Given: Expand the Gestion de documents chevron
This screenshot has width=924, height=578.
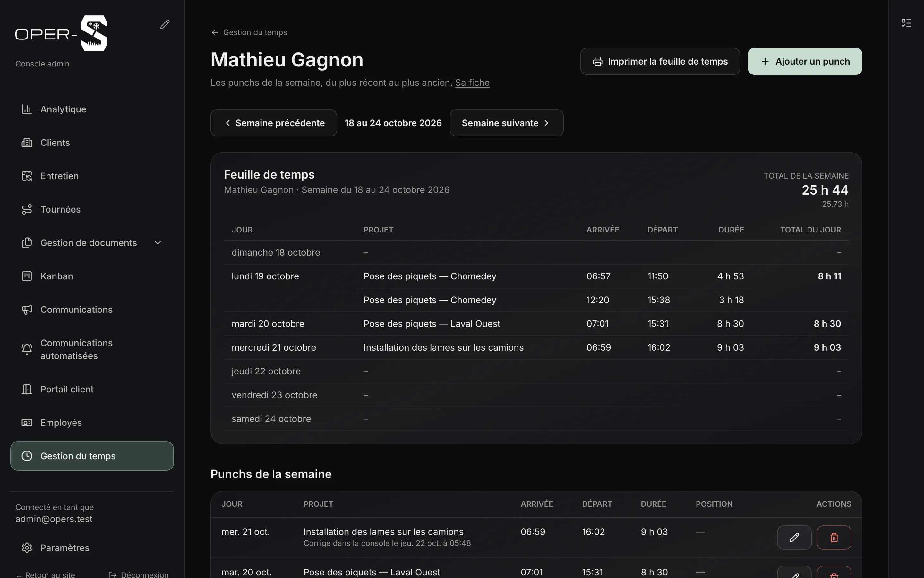Looking at the screenshot, I should (158, 243).
